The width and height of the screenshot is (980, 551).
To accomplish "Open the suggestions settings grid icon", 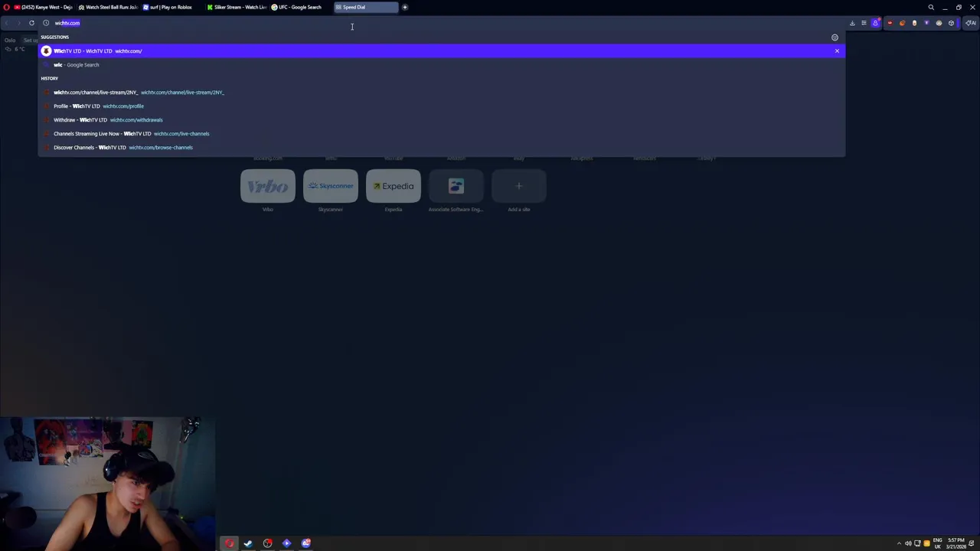I will coord(835,37).
